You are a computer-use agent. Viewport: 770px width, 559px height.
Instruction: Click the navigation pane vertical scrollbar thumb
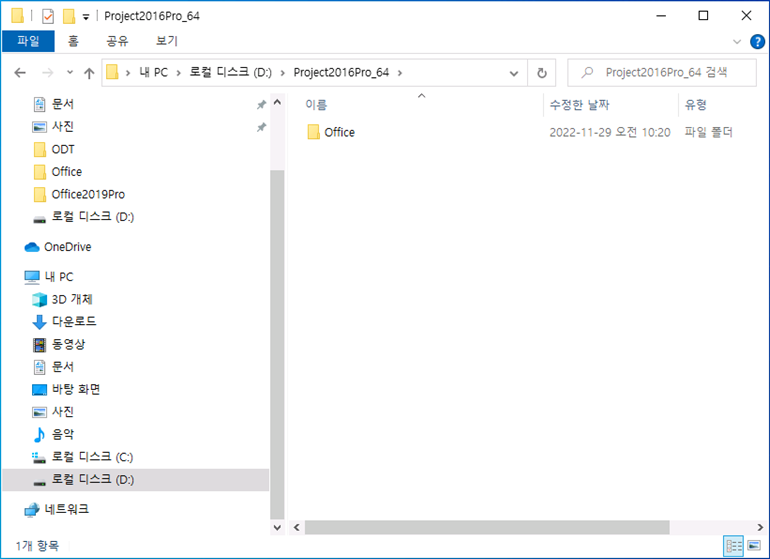277,344
